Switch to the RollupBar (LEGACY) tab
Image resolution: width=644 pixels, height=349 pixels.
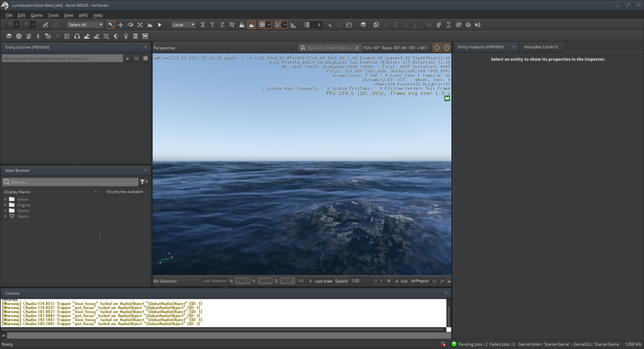tap(541, 47)
